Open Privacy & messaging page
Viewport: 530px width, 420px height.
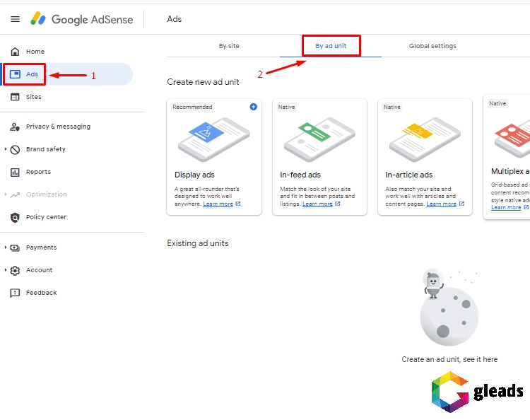coord(58,127)
